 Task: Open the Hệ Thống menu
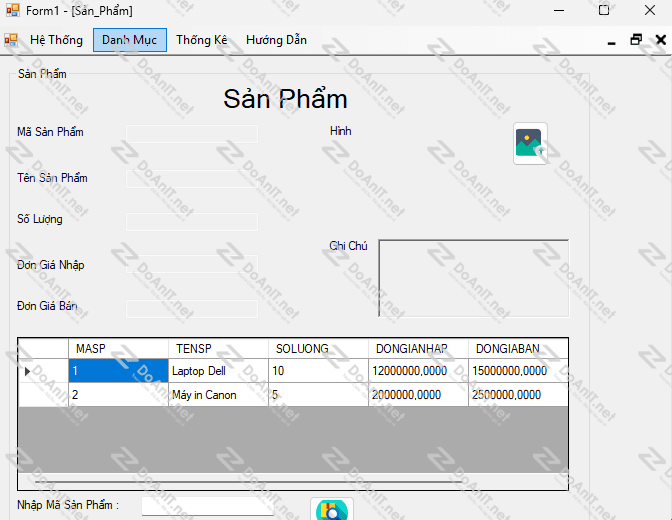[56, 40]
